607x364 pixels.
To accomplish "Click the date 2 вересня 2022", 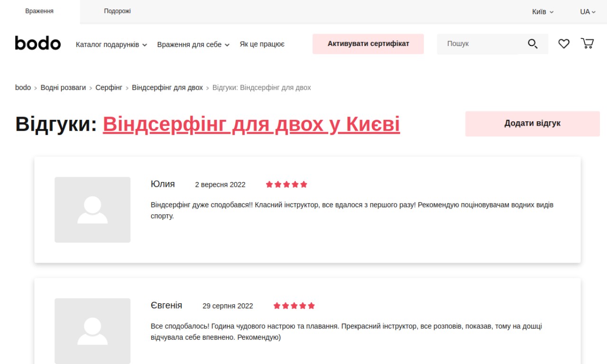I will click(220, 185).
